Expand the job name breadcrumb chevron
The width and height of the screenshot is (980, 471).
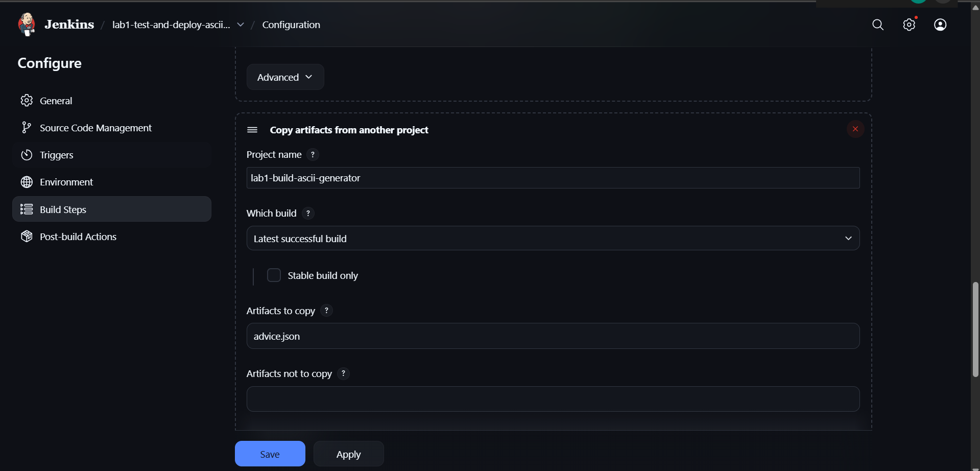tap(241, 25)
